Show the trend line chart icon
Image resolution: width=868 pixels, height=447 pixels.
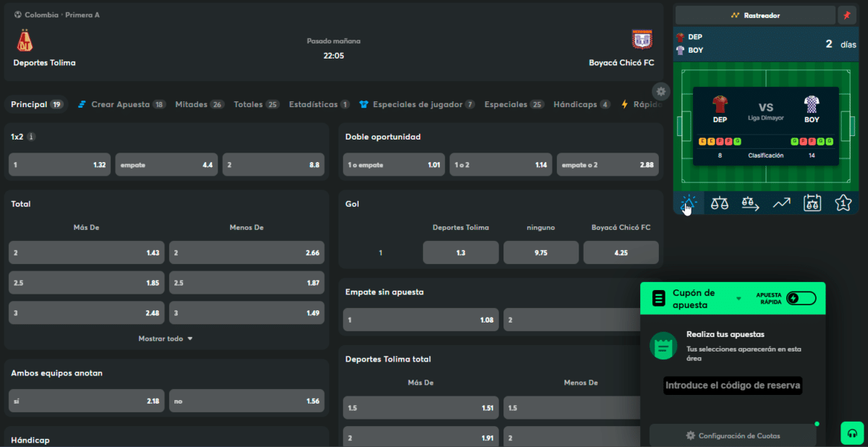[781, 203]
